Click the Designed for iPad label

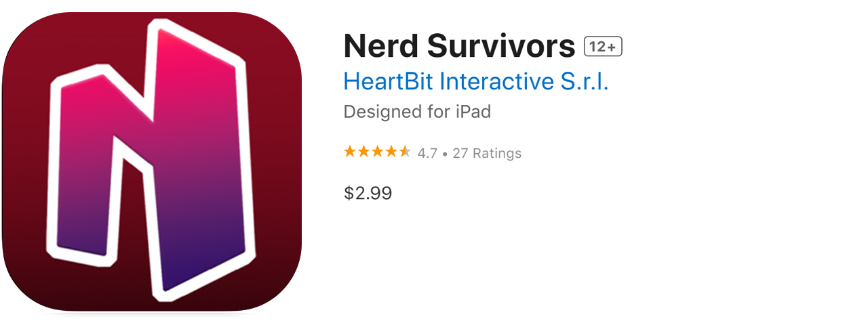tap(417, 112)
